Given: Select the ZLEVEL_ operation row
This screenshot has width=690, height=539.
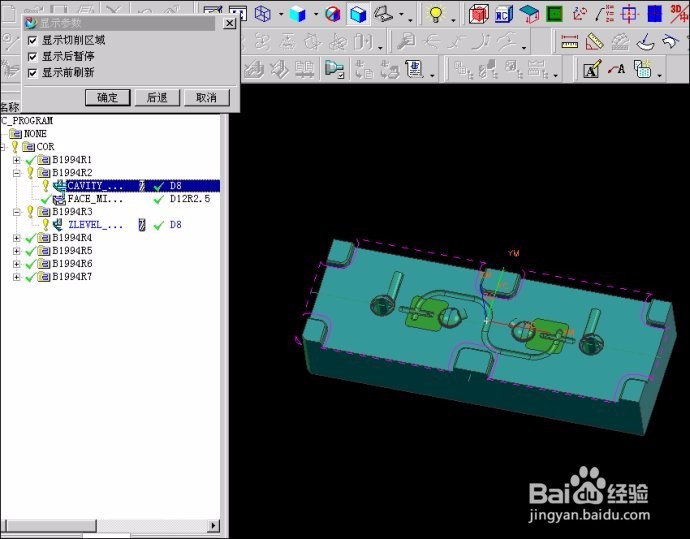Looking at the screenshot, I should click(x=112, y=225).
